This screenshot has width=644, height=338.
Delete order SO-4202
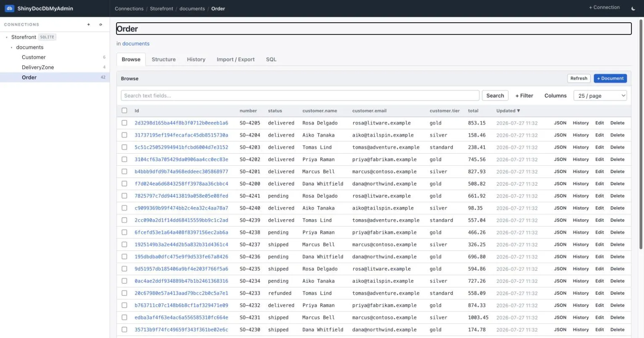pyautogui.click(x=617, y=160)
